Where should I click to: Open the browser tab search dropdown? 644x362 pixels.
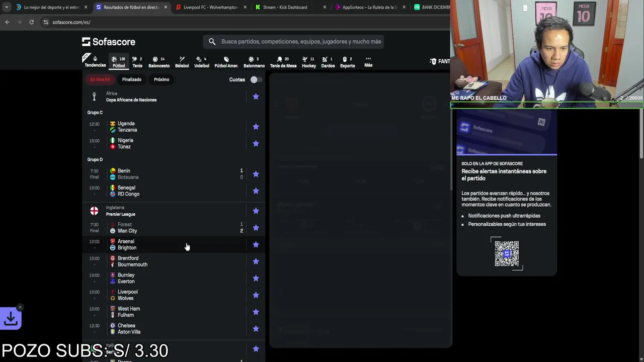pos(6,8)
